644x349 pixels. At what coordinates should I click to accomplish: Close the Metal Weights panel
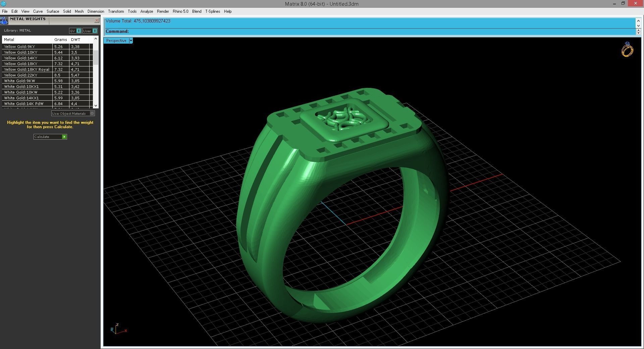(x=97, y=20)
